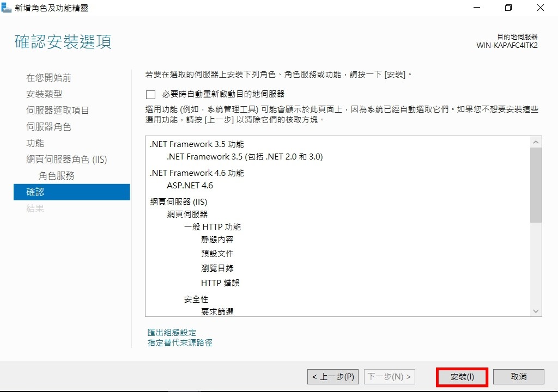Click the scroll up arrow in the feature list

coord(536,142)
